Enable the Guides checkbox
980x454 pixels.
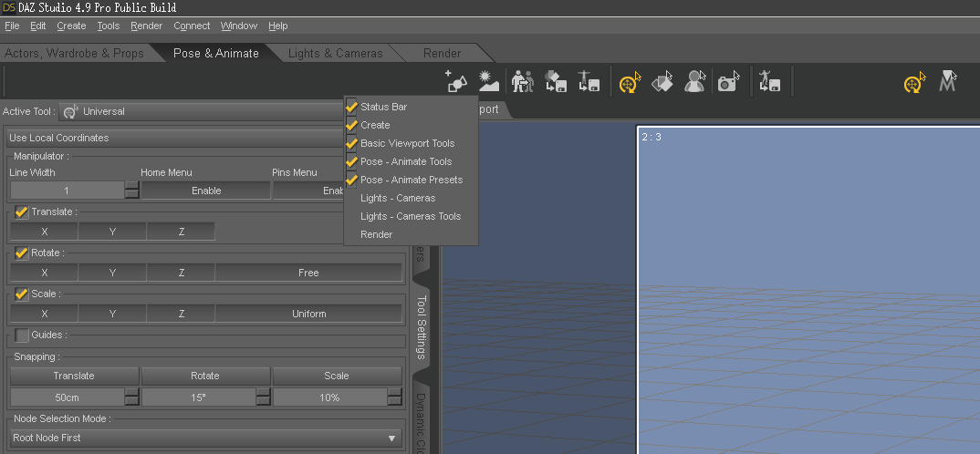pyautogui.click(x=22, y=335)
